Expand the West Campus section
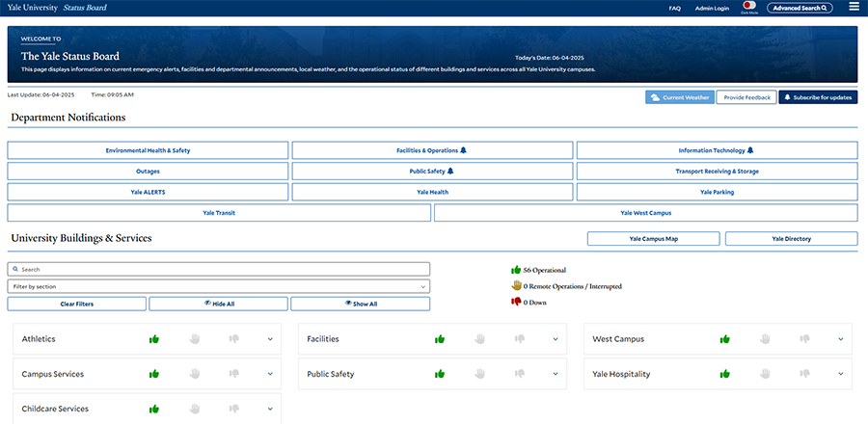Screen dimensions: 868x424 pyautogui.click(x=840, y=339)
